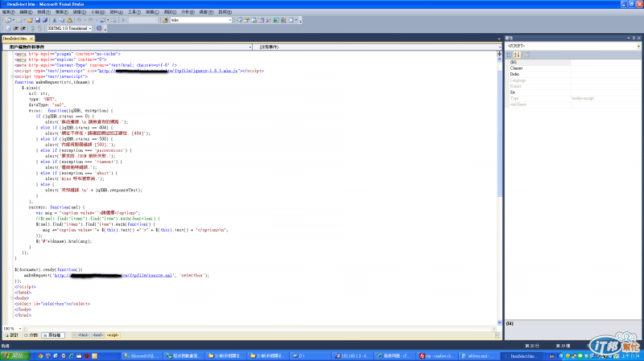Click the Internet Explorer quick launch icon
Image resolution: width=644 pixels, height=361 pixels.
(x=71, y=355)
